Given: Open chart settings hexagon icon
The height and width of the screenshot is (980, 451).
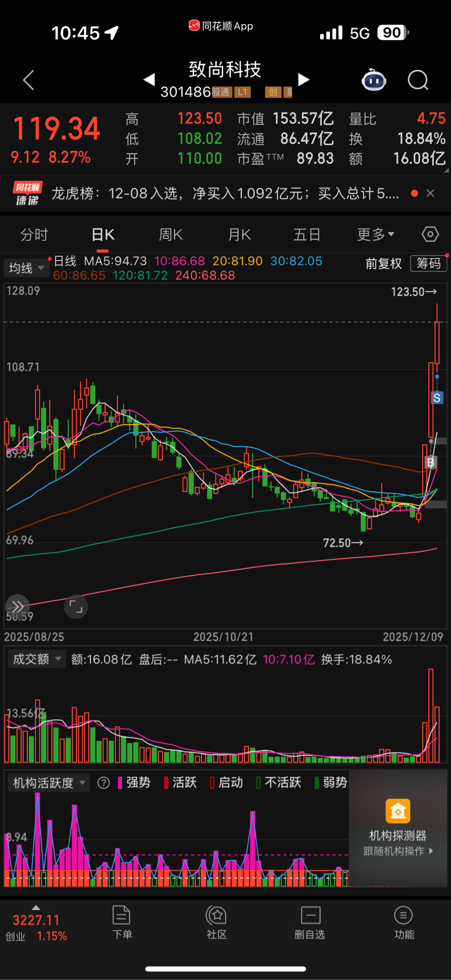Looking at the screenshot, I should coord(430,234).
